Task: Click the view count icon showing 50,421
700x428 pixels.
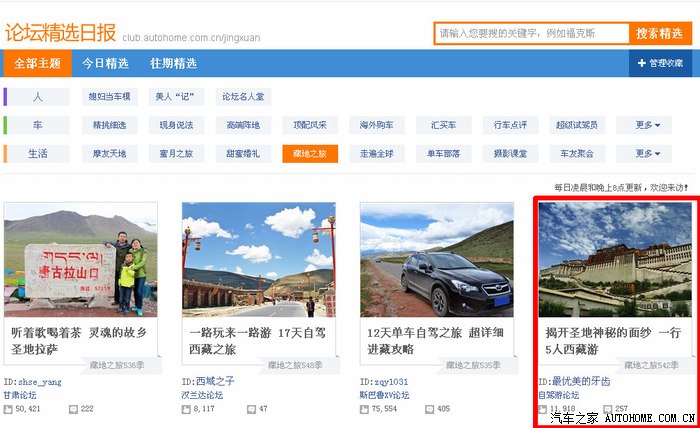Action: (x=9, y=409)
